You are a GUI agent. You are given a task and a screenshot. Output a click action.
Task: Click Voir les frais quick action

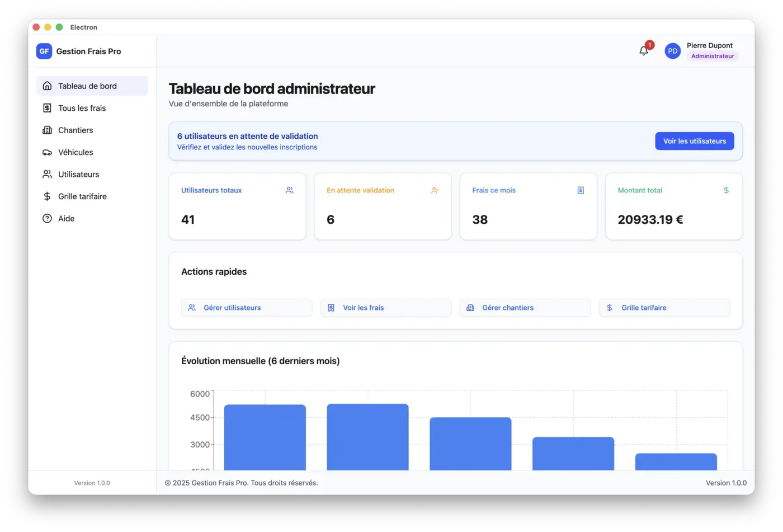386,308
